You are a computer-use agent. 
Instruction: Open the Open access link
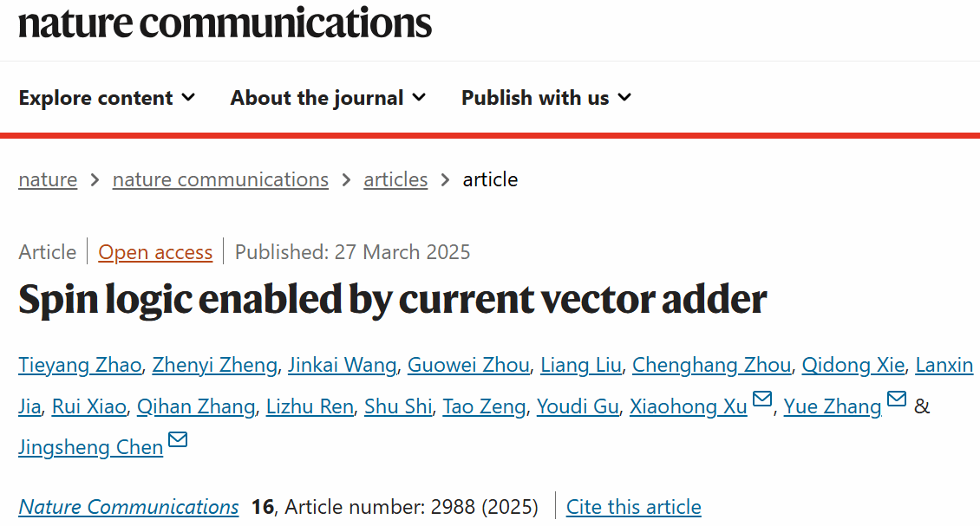pos(155,252)
